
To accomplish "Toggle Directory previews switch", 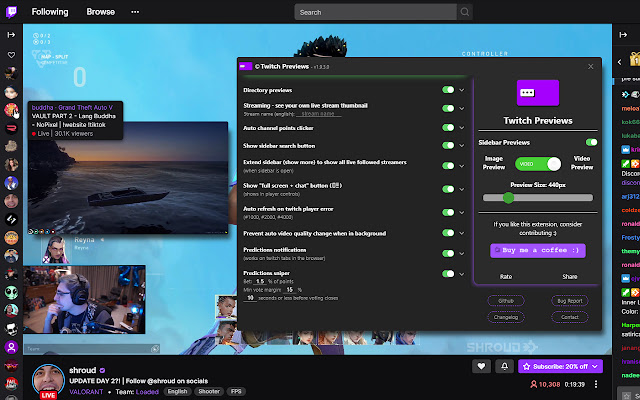I will coord(447,89).
